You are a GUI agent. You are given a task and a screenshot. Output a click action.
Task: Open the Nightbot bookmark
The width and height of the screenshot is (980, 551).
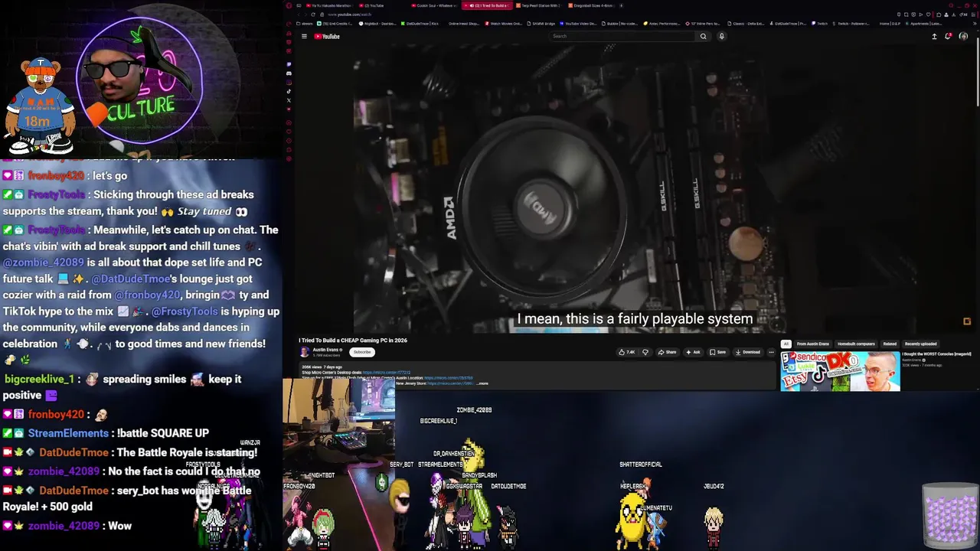(377, 24)
